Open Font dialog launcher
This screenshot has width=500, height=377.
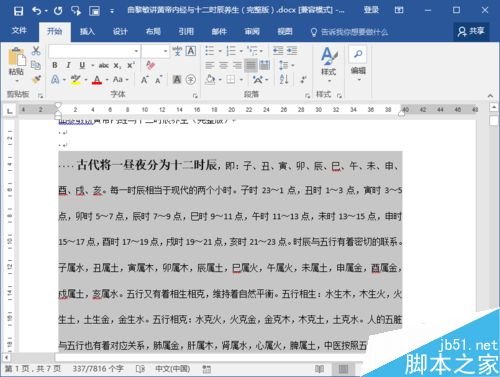pyautogui.click(x=195, y=96)
